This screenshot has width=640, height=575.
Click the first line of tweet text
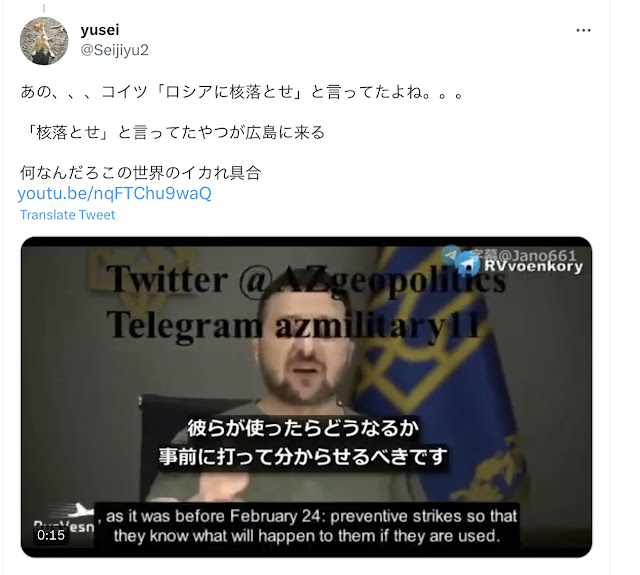click(242, 92)
